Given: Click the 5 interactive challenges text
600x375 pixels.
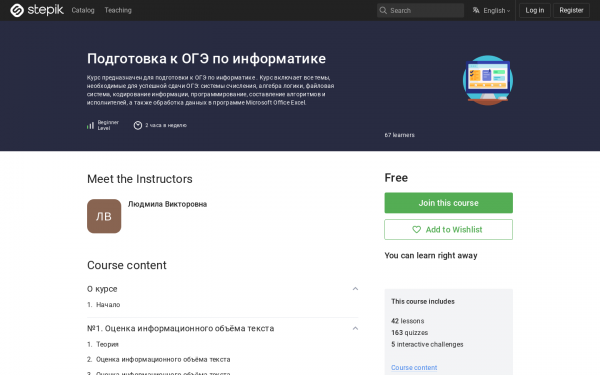Looking at the screenshot, I should click(427, 344).
